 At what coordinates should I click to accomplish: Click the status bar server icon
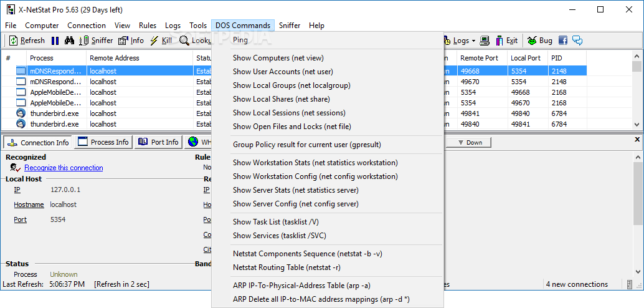tap(630, 284)
